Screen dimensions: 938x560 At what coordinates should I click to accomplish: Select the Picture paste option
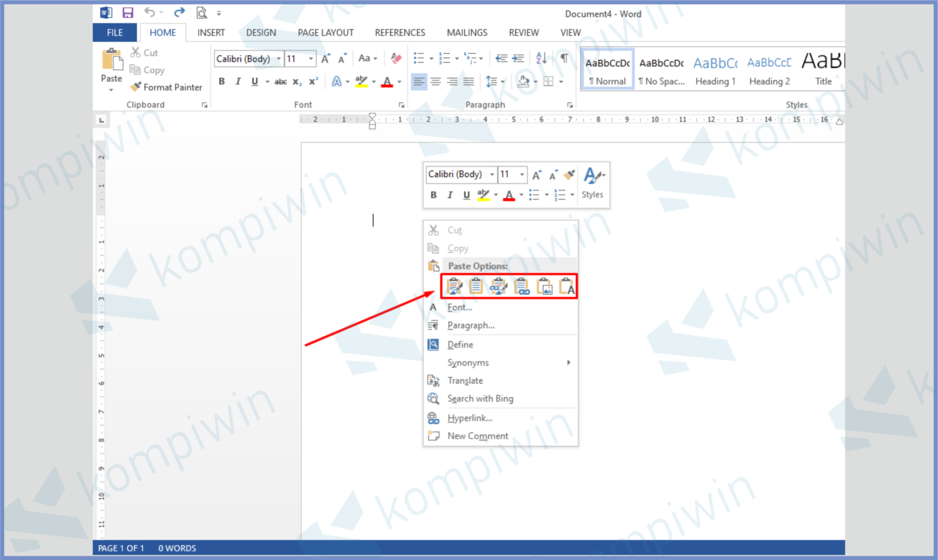(x=545, y=286)
